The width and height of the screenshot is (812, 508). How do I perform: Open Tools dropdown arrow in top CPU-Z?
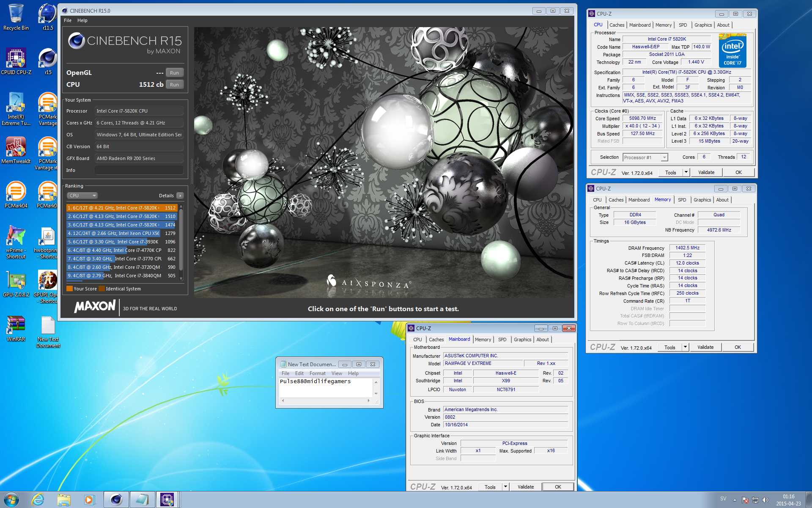(x=686, y=172)
